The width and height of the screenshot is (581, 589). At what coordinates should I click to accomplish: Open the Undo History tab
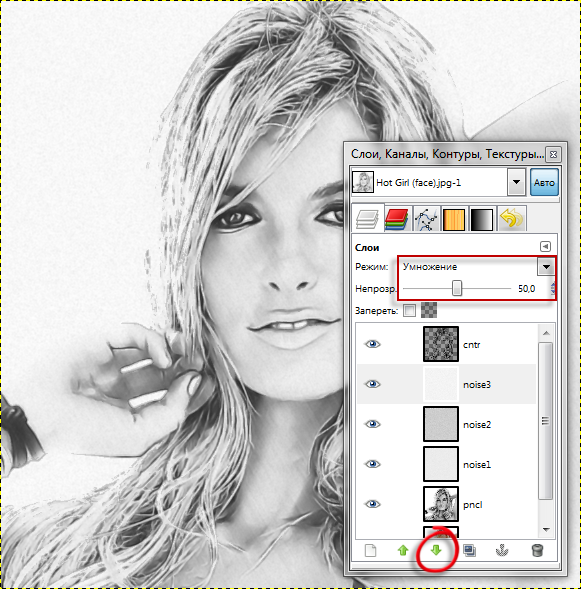coord(511,219)
